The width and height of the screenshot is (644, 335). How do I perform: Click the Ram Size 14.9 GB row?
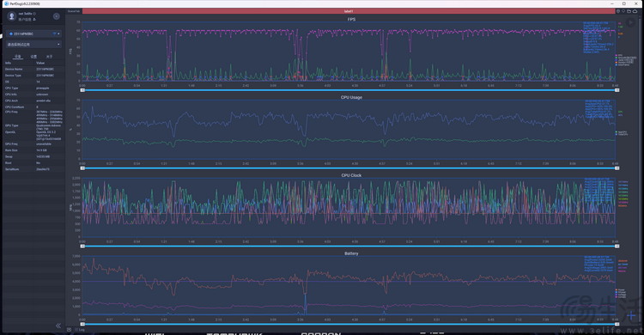pos(33,150)
